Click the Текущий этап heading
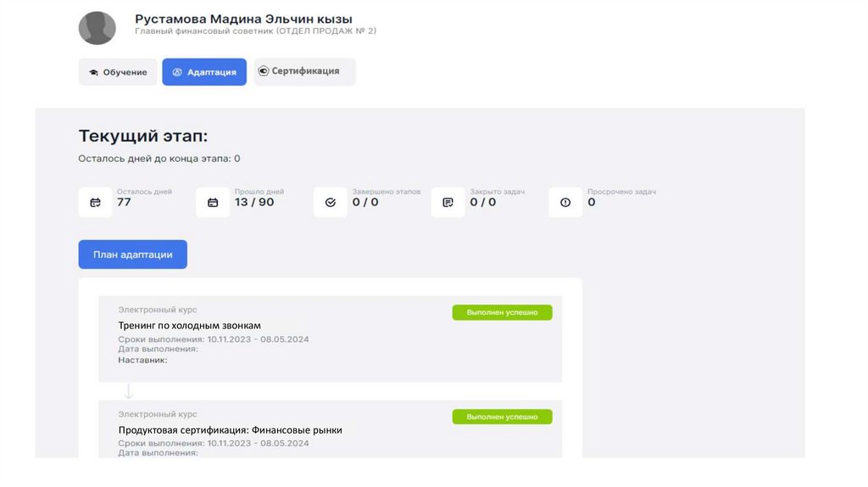Viewport: 868px width, 487px height. click(x=142, y=136)
